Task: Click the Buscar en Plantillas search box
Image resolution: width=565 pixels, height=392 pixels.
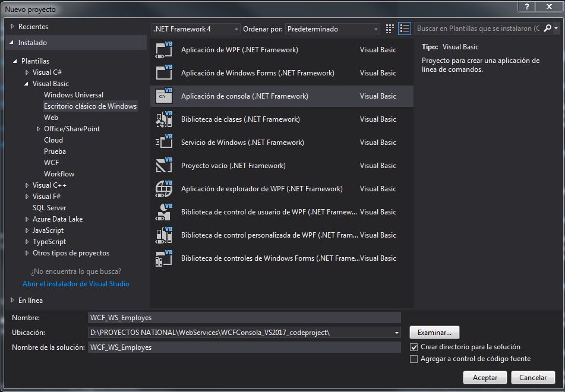Action: click(478, 29)
